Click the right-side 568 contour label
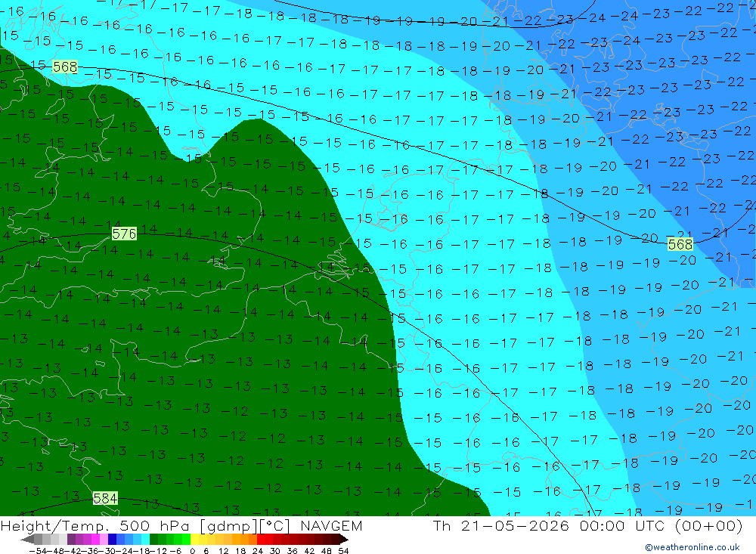The image size is (756, 554). pos(680,244)
